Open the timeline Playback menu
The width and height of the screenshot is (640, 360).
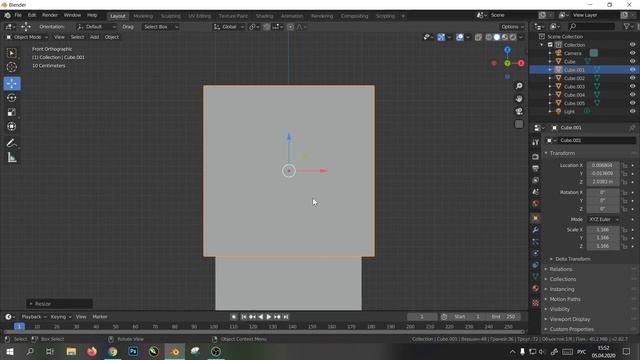click(33, 317)
